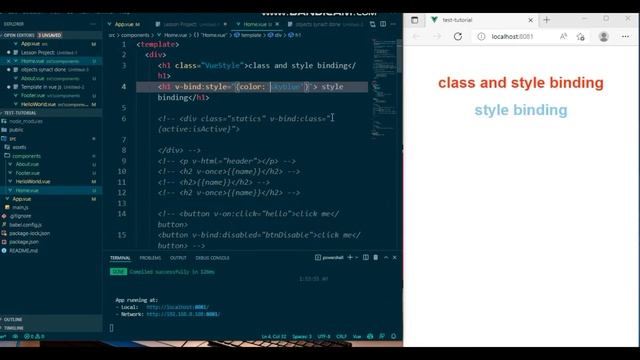The height and width of the screenshot is (360, 640).
Task: Click the CRLF line ending status item
Action: (341, 337)
